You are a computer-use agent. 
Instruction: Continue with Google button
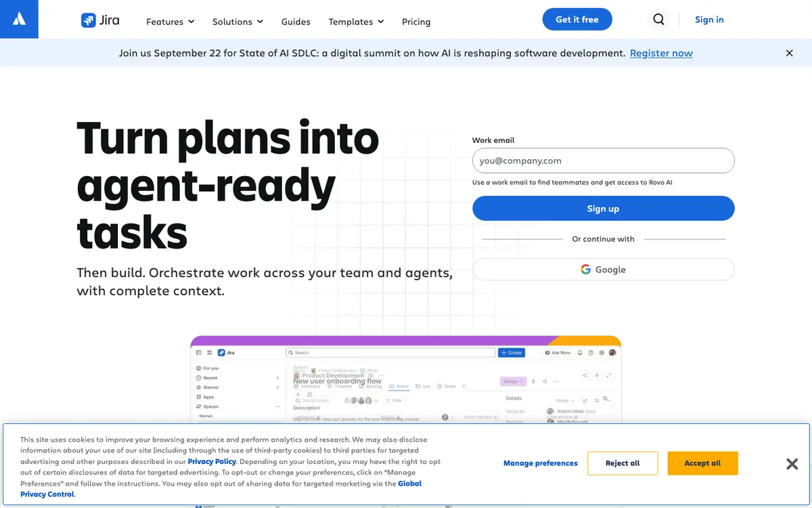(x=603, y=269)
